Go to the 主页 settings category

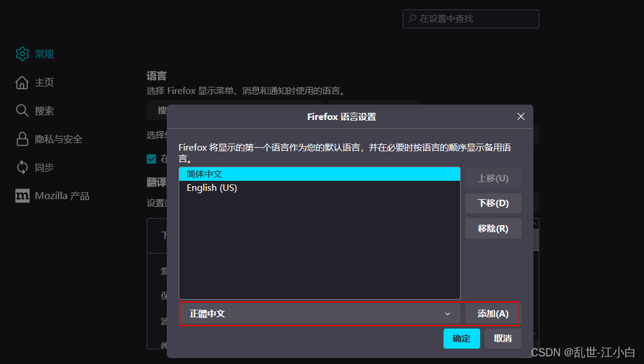tap(44, 83)
